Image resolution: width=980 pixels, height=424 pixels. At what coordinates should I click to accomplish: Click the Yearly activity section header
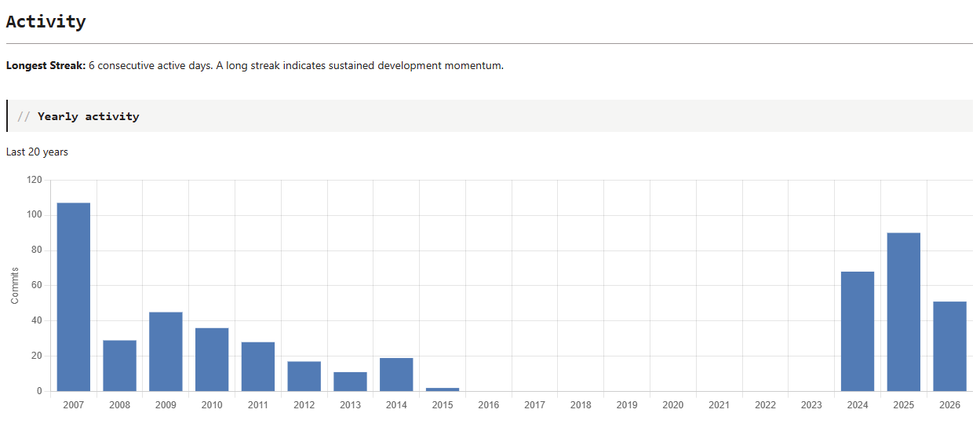pos(490,116)
